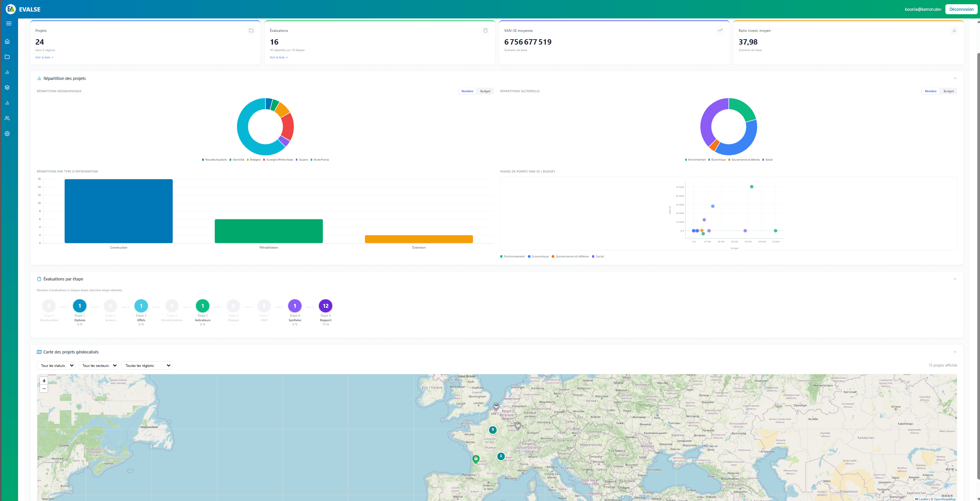Select Nombre toggle on sectoral chart
Viewport: 980px width, 501px height.
[x=930, y=91]
